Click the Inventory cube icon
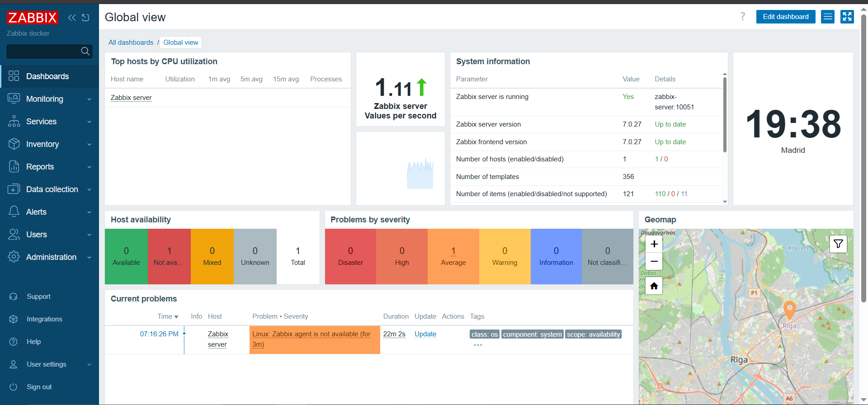This screenshot has width=868, height=405. [x=14, y=144]
